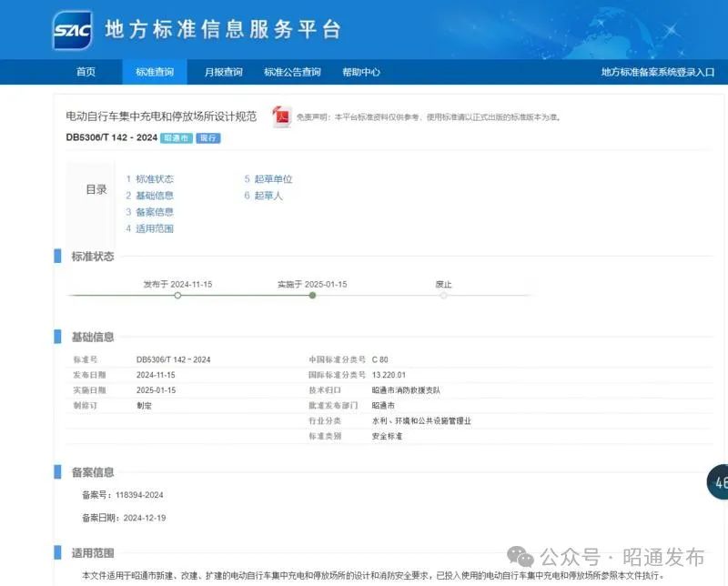This screenshot has width=728, height=586.
Task: Jump to 6 起草人 in contents
Action: tap(263, 196)
